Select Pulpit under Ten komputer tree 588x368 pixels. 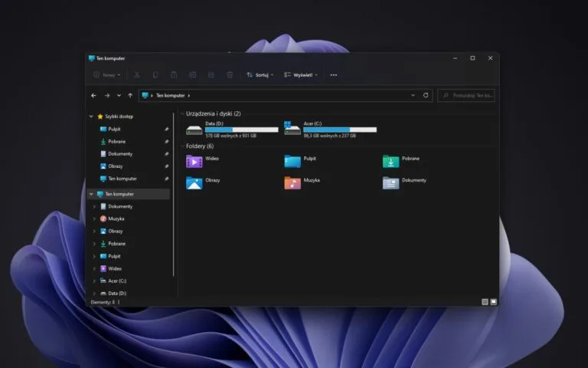(114, 257)
